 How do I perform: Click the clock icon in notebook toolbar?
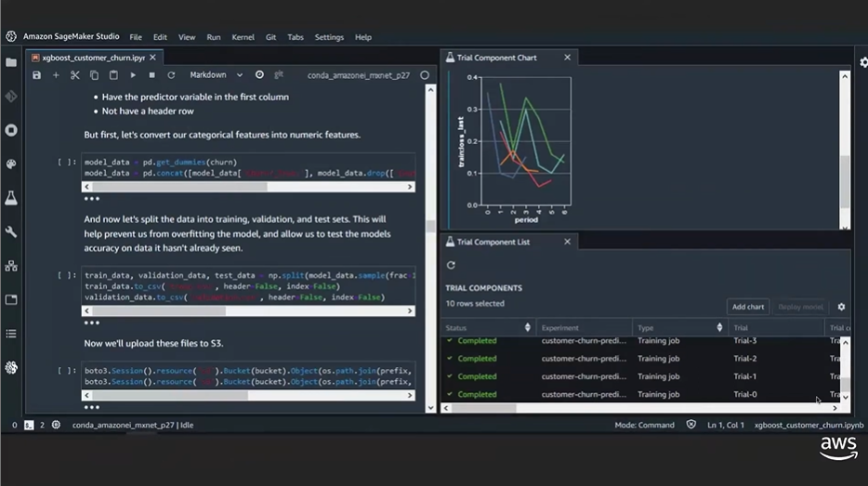point(259,74)
